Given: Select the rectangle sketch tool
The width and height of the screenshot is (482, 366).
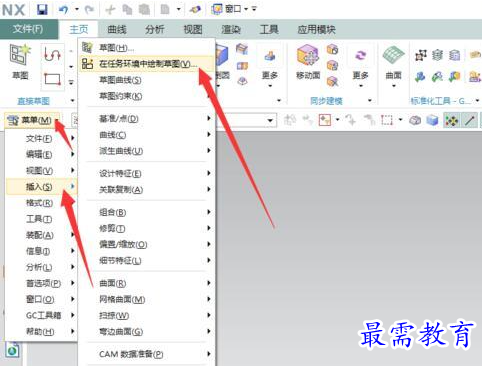Looking at the screenshot, I should tap(52, 79).
